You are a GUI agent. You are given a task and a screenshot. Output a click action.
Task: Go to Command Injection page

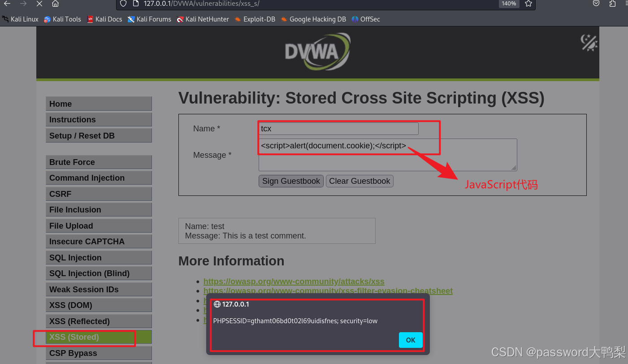99,178
